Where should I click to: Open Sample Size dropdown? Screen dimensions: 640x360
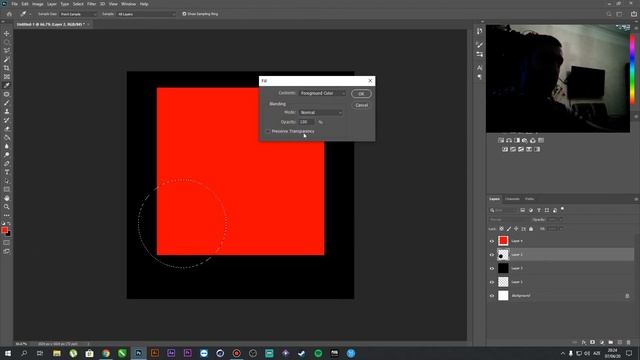coord(78,14)
